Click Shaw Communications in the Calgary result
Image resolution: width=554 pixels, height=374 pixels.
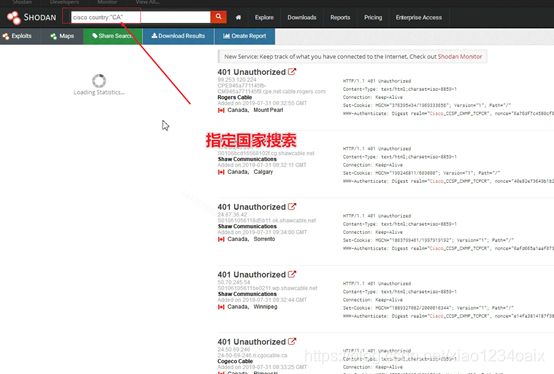point(247,159)
